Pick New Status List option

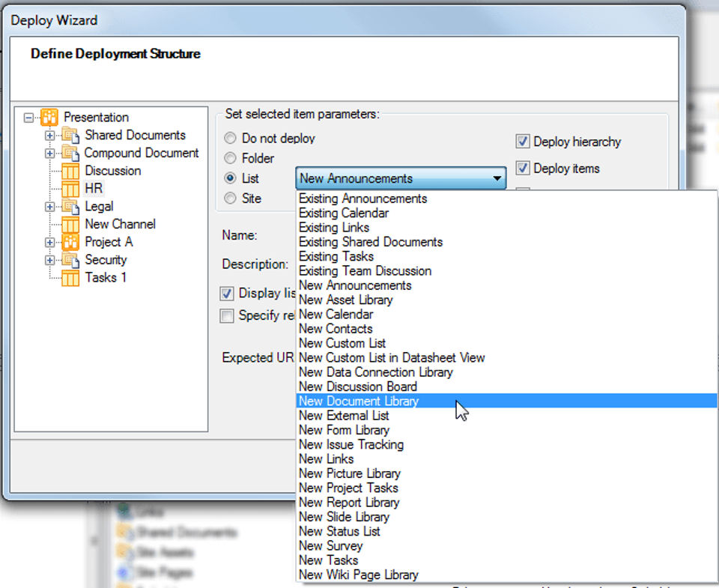507,531
